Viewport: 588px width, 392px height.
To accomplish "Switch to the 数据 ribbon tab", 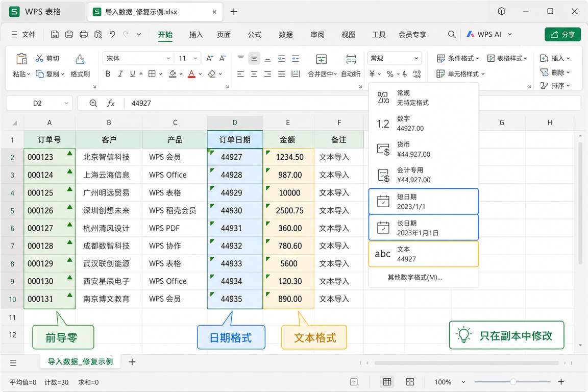I will (x=286, y=35).
